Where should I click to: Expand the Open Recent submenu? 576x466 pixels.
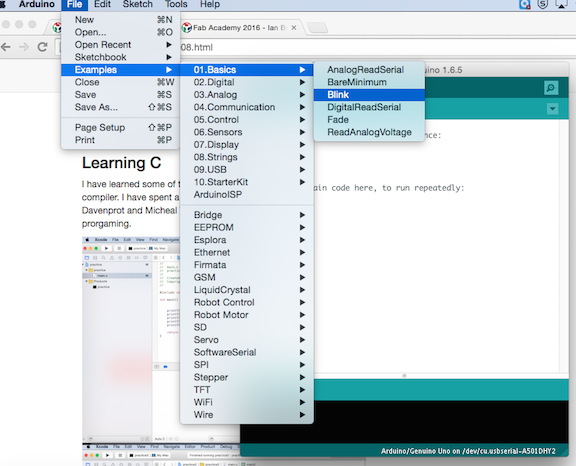[120, 45]
